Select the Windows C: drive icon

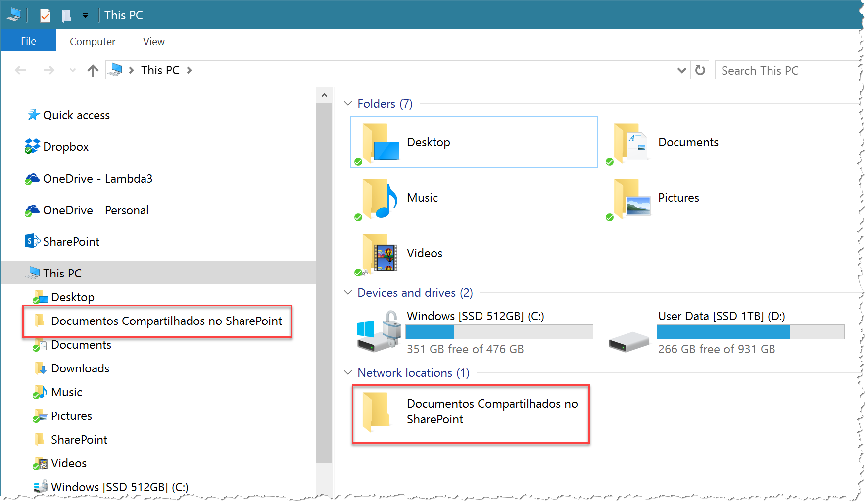[x=378, y=331]
